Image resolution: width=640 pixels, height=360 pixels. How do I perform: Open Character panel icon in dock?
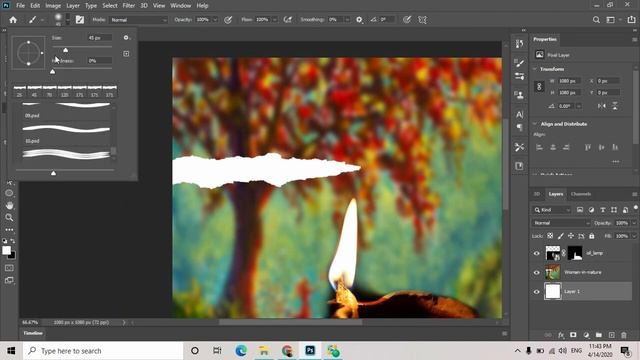click(x=519, y=115)
